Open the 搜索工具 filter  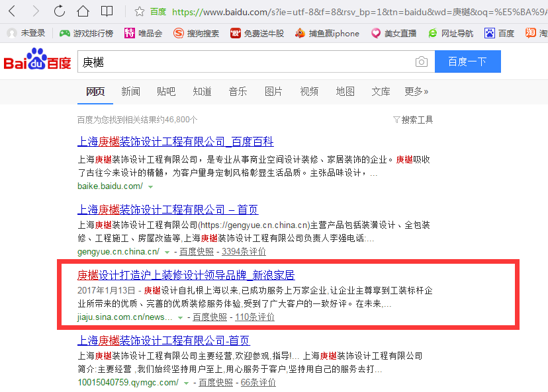(x=413, y=120)
